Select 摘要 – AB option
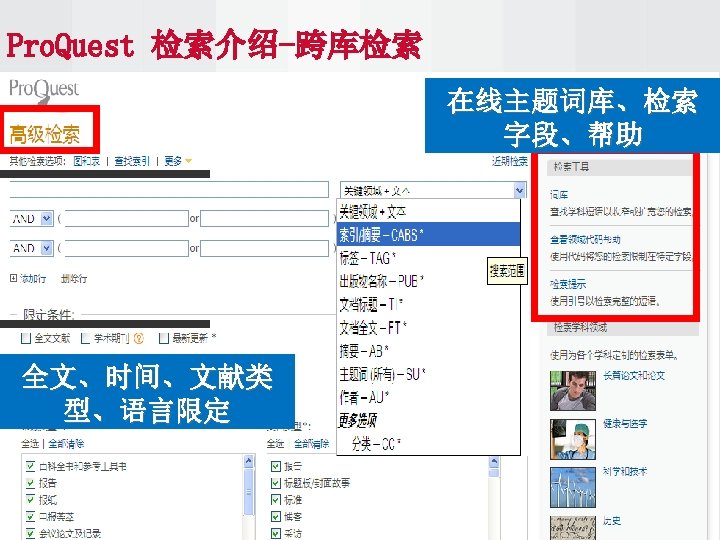Viewport: 720px width, 540px height. 428,351
